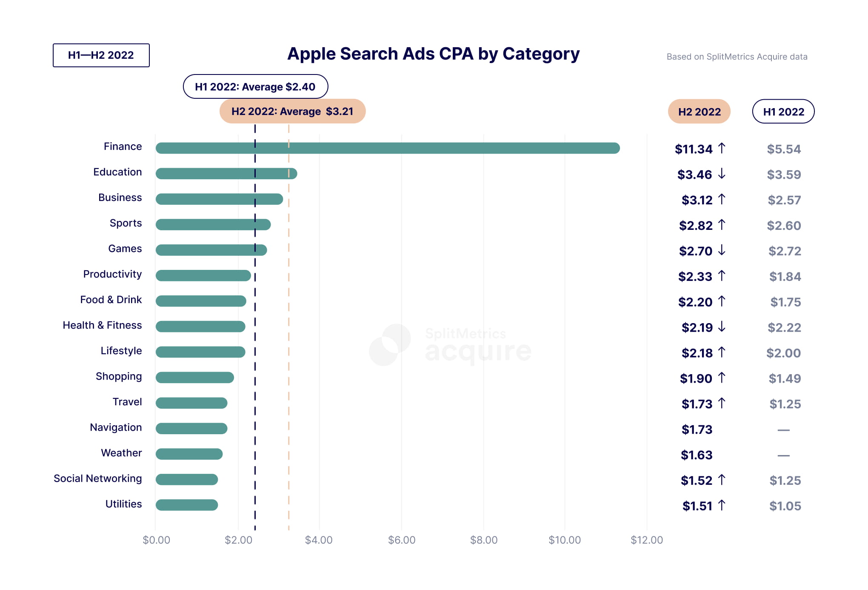
Task: Click the Education bar in the chart
Action: [226, 174]
